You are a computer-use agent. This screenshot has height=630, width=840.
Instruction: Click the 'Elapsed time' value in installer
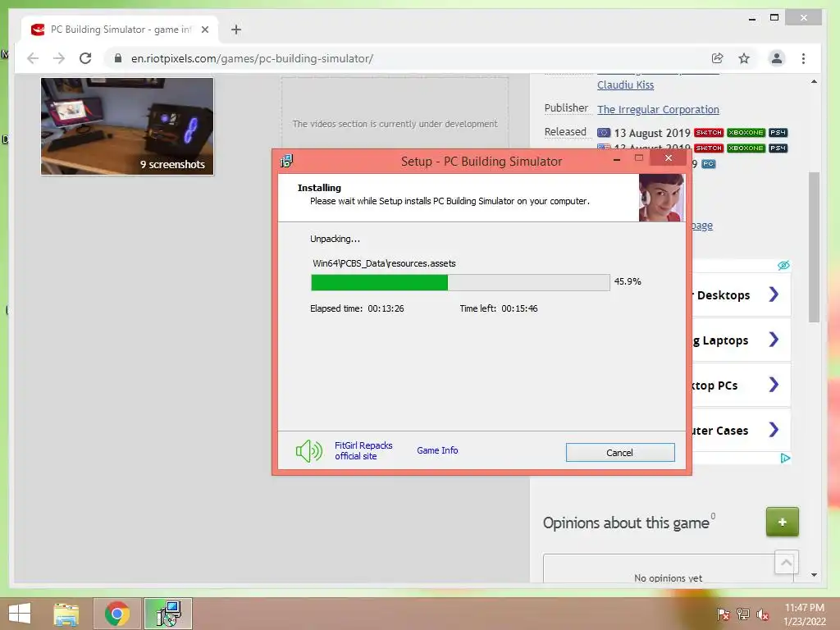click(386, 308)
